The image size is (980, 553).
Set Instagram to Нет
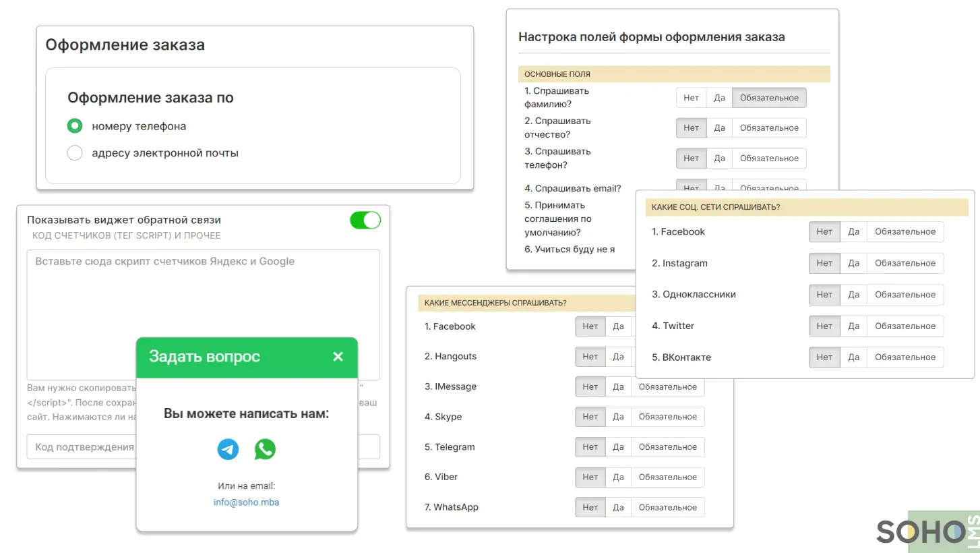824,264
